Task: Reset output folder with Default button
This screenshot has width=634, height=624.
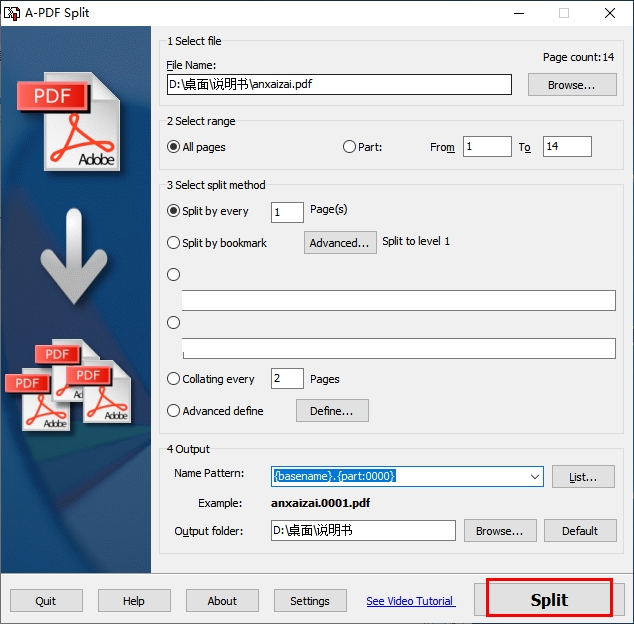Action: pos(580,531)
